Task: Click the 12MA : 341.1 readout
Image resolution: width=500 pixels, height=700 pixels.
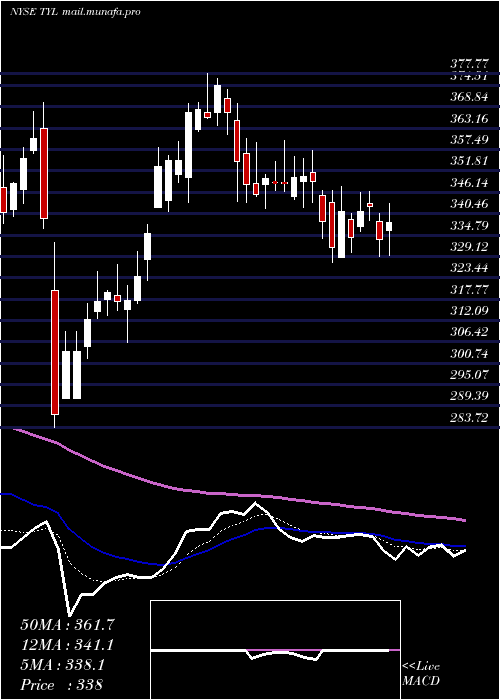Action: click(x=68, y=645)
